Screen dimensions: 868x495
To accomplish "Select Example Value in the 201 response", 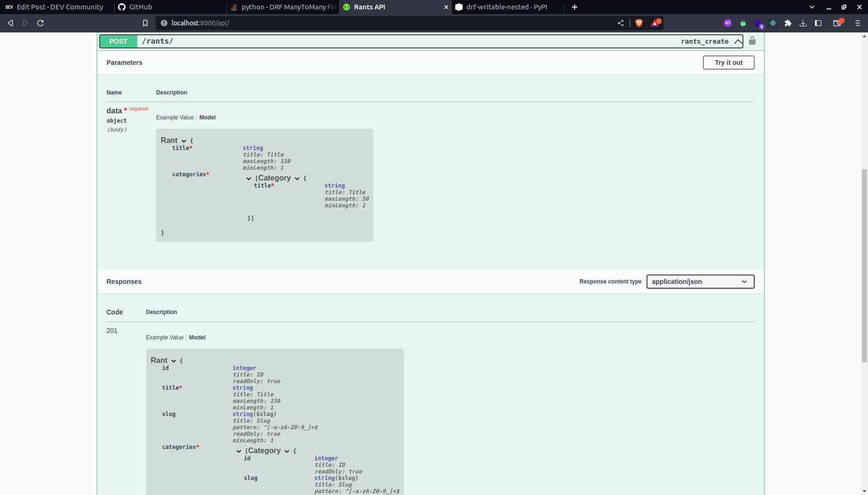I will 165,337.
